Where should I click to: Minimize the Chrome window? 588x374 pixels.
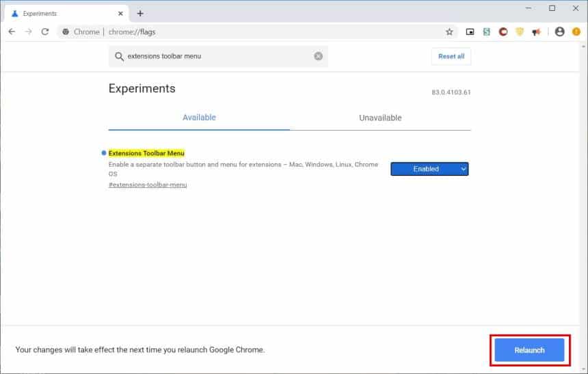[529, 8]
